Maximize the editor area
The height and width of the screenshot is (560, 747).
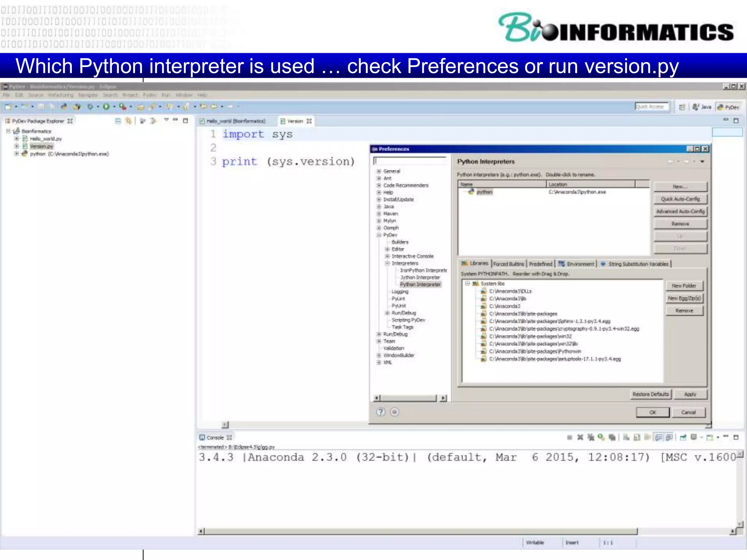click(x=736, y=120)
